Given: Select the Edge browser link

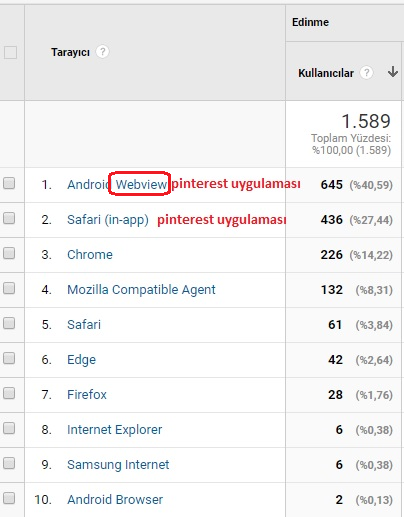Looking at the screenshot, I should click(81, 360).
